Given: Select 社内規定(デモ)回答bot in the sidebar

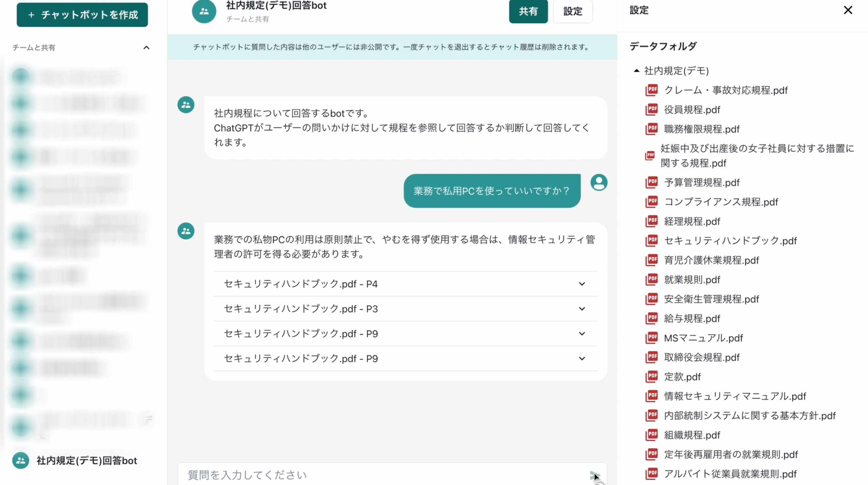Looking at the screenshot, I should point(87,460).
